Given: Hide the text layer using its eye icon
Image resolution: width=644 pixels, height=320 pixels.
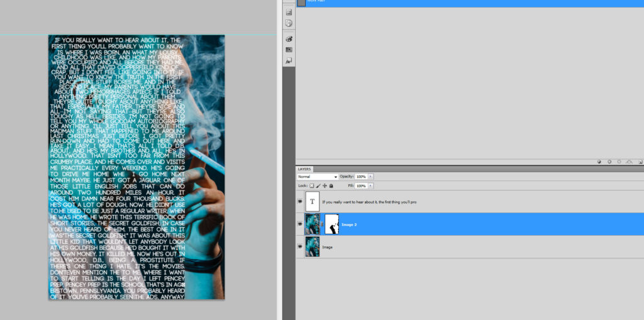Looking at the screenshot, I should (299, 202).
